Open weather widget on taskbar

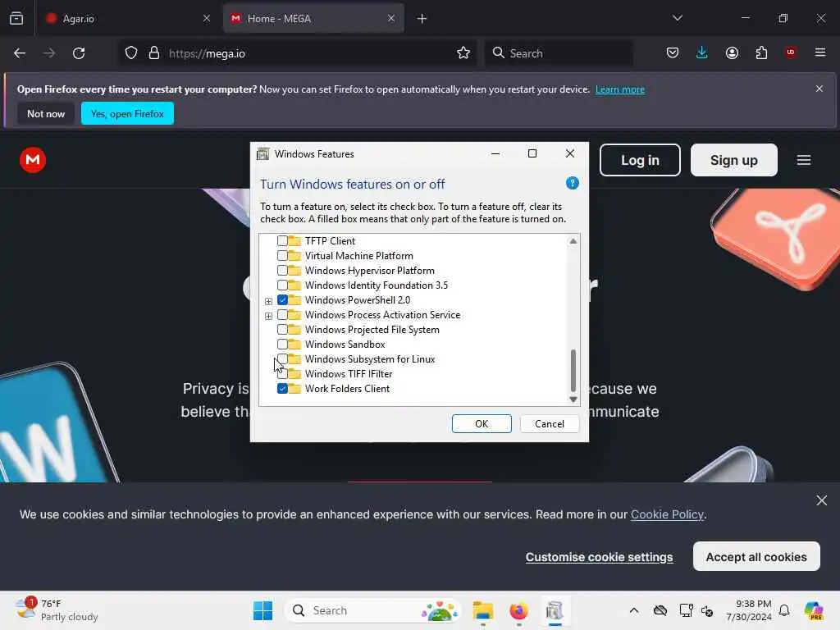57,610
